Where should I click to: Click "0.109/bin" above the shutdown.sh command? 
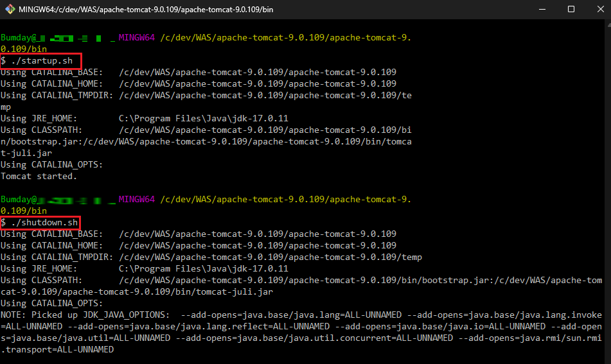24,211
